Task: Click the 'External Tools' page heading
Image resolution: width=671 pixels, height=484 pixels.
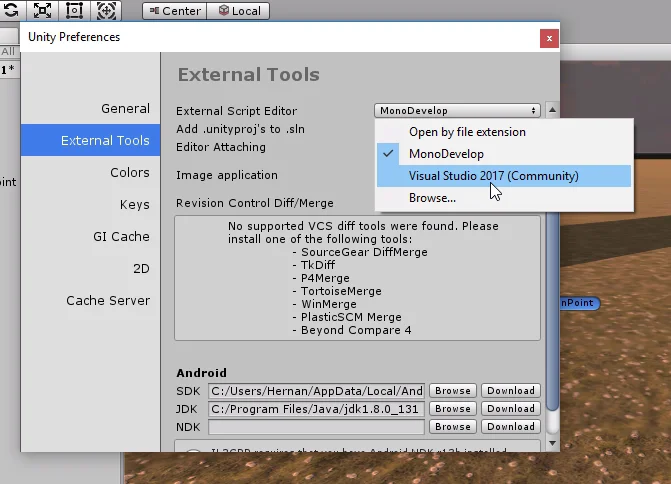Action: click(249, 74)
